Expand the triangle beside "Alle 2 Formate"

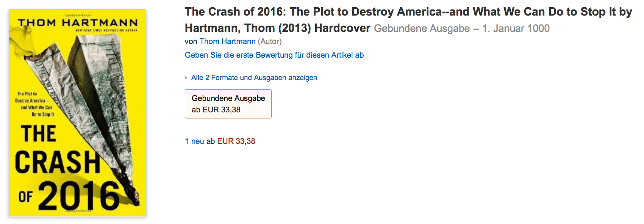pyautogui.click(x=186, y=78)
